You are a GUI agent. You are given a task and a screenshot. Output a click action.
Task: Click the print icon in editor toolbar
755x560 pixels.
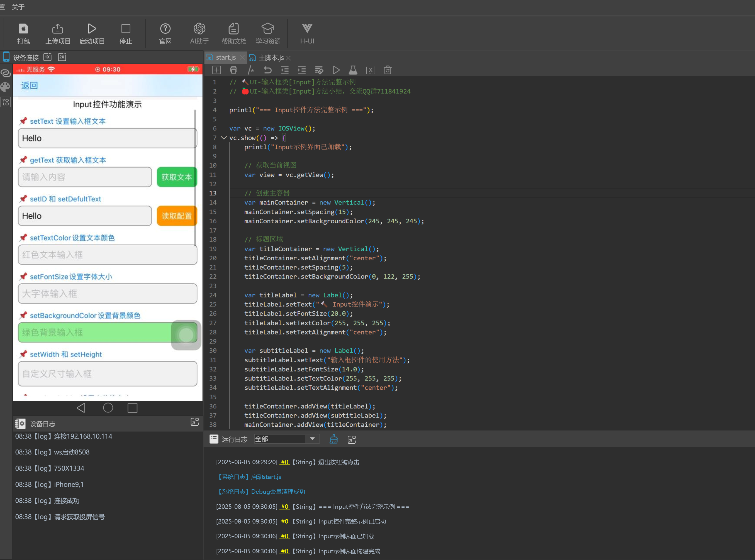click(x=234, y=70)
